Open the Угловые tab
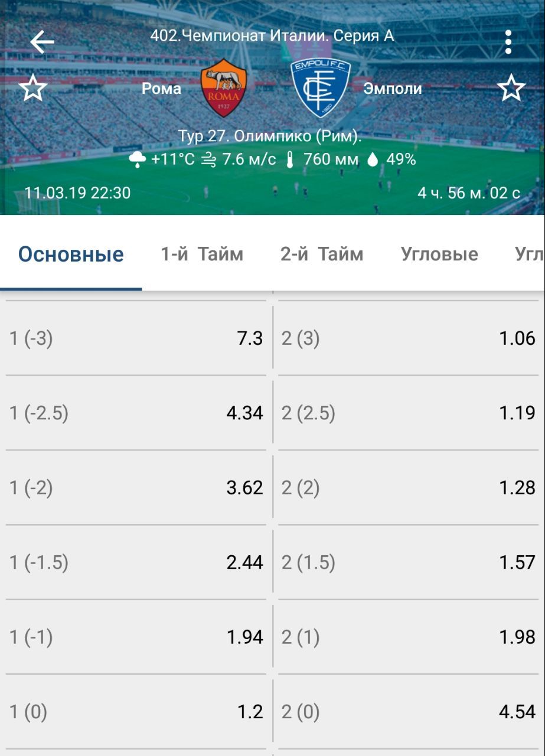The width and height of the screenshot is (545, 756). coord(439,254)
